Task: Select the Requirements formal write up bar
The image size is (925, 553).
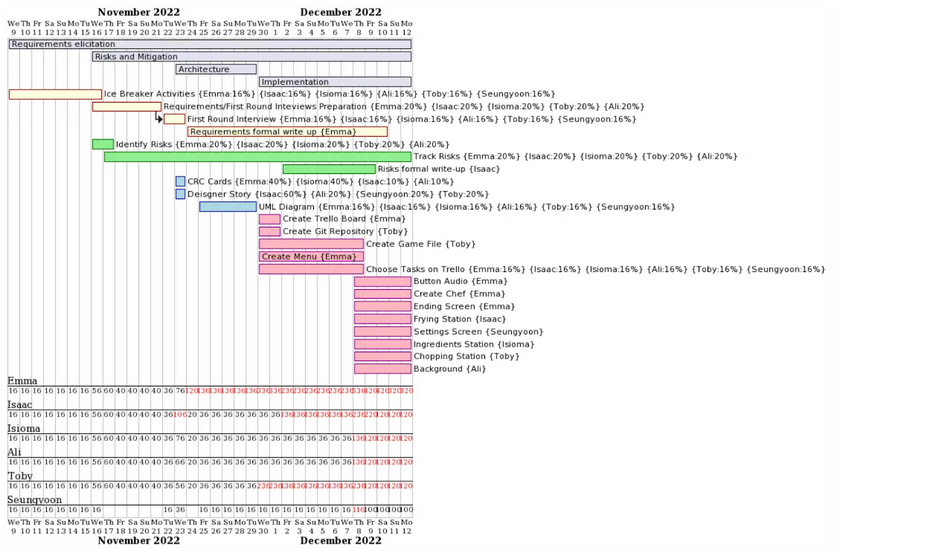Action: coord(288,132)
